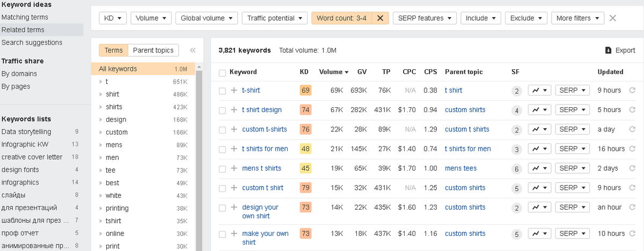Viewport: 644px width, 251px height.
Task: Go to Matching terms in sidebar
Action: click(25, 17)
